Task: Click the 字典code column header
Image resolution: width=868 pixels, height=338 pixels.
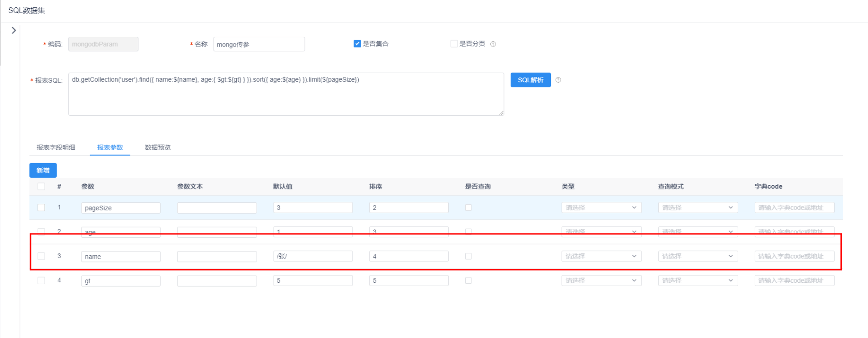Action: pos(768,186)
